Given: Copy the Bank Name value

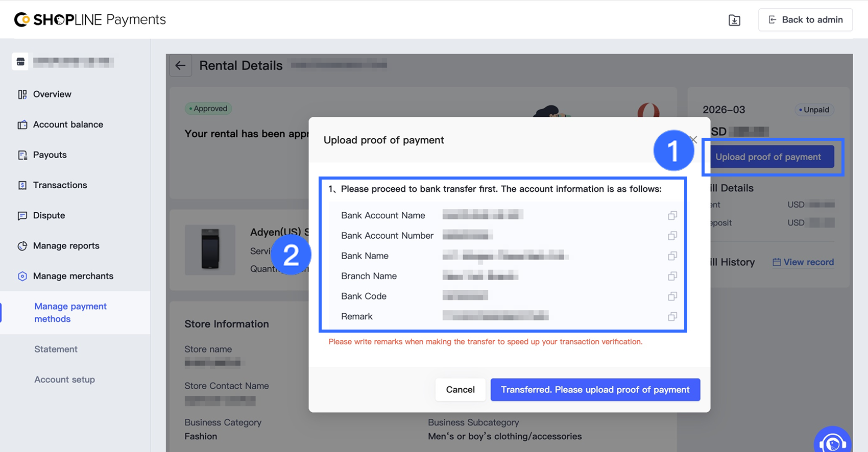Looking at the screenshot, I should click(672, 256).
